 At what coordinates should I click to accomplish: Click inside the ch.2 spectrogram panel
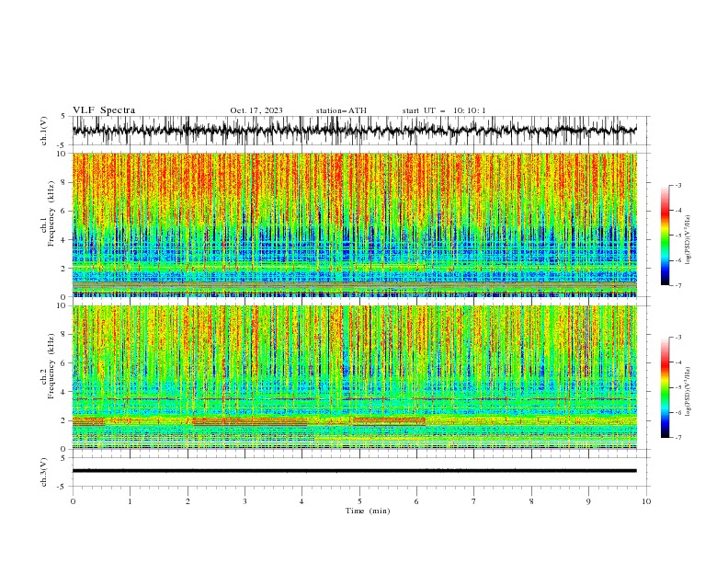pyautogui.click(x=354, y=377)
